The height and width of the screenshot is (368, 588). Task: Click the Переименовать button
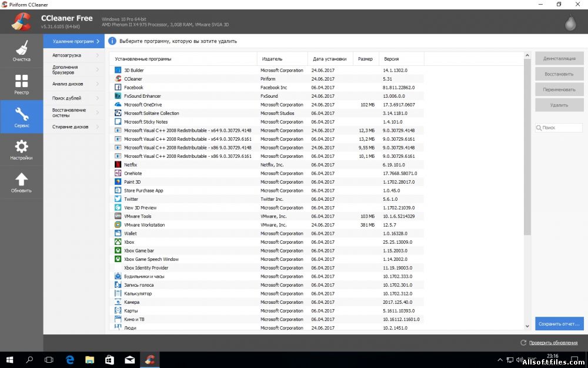click(559, 89)
